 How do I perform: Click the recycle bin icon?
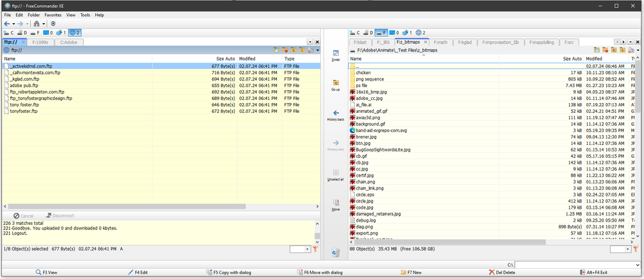point(336,253)
